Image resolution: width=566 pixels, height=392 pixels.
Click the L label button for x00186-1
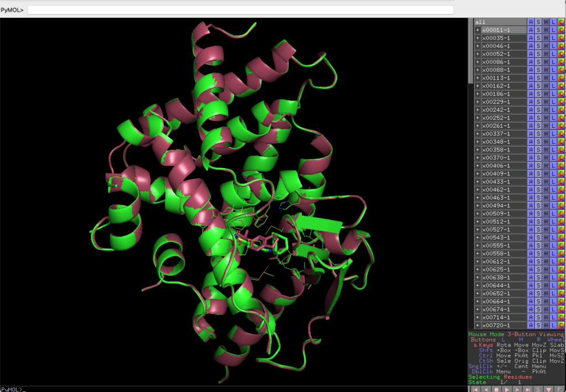[x=553, y=94]
